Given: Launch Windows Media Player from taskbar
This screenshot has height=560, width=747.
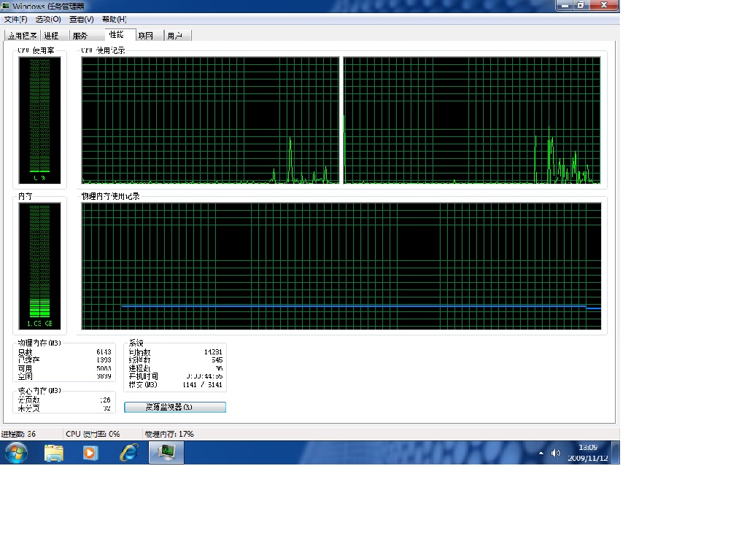Looking at the screenshot, I should (x=90, y=453).
